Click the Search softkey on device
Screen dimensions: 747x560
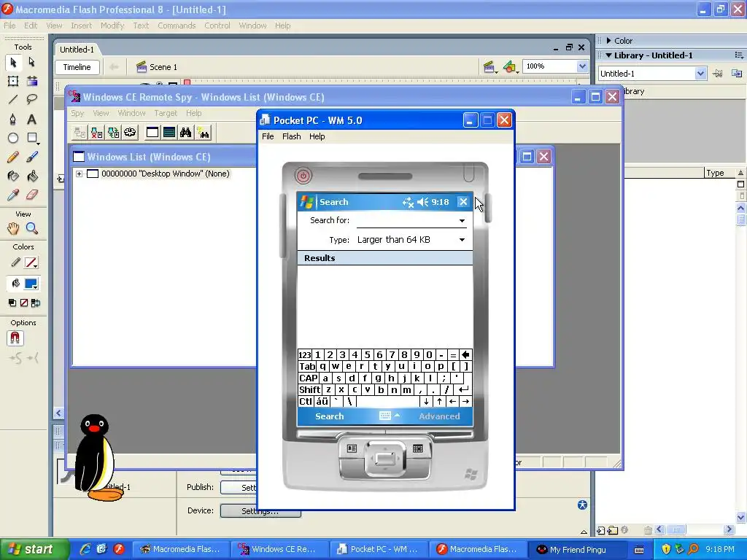coord(329,416)
